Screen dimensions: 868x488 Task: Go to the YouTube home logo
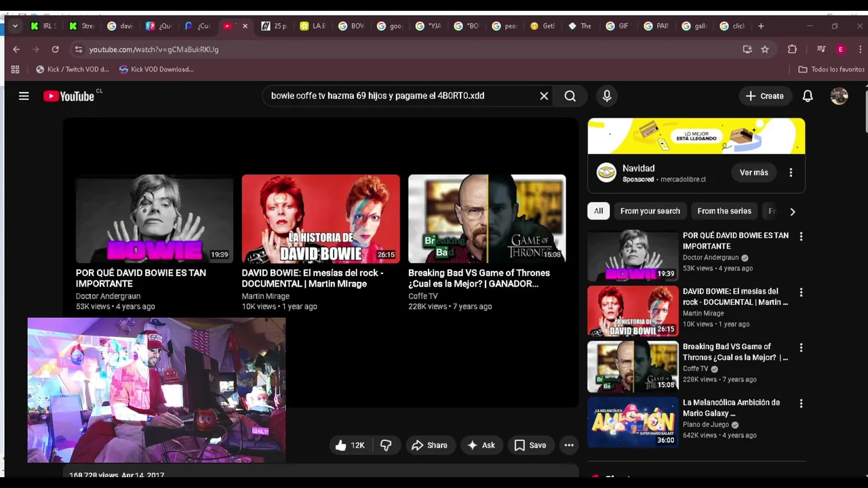[68, 96]
